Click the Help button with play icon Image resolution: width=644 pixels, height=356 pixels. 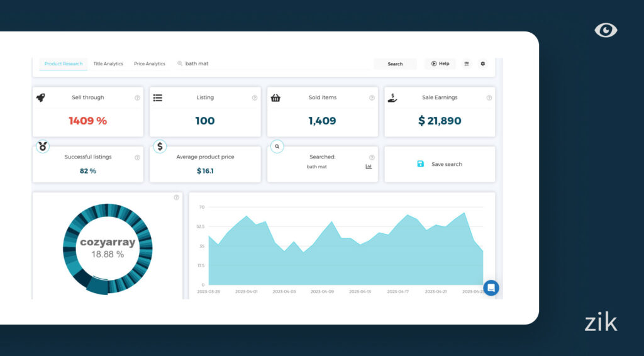click(x=440, y=64)
